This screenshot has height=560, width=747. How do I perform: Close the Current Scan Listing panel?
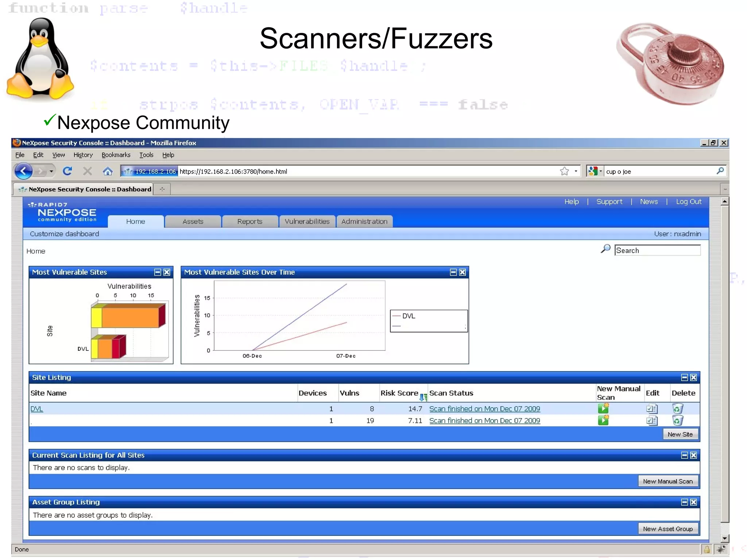(693, 455)
